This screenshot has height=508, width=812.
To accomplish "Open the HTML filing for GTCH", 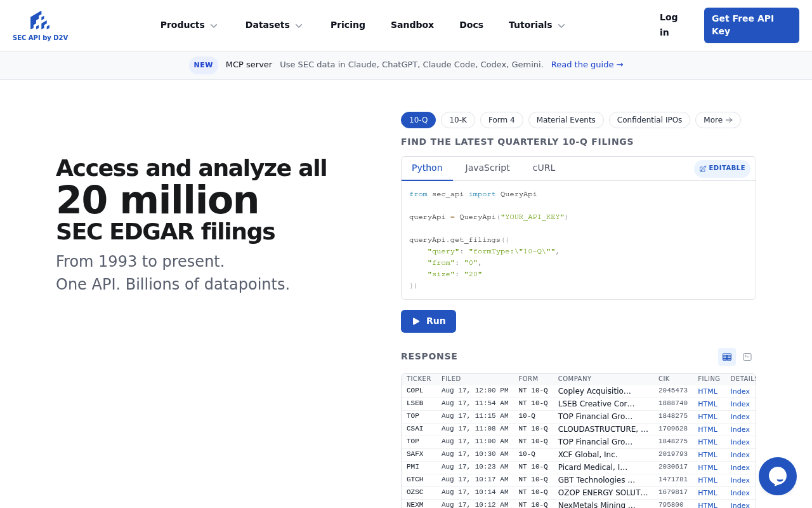I will pyautogui.click(x=707, y=480).
